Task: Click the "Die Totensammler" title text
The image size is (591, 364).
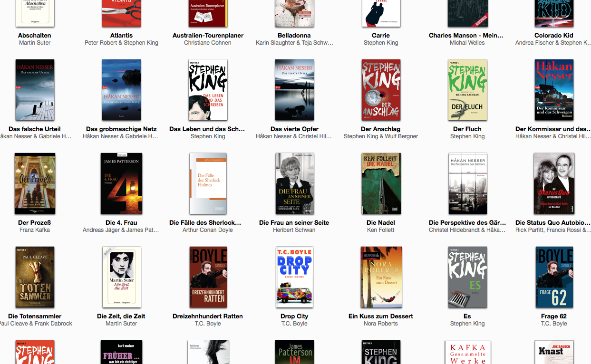Action: [x=35, y=316]
